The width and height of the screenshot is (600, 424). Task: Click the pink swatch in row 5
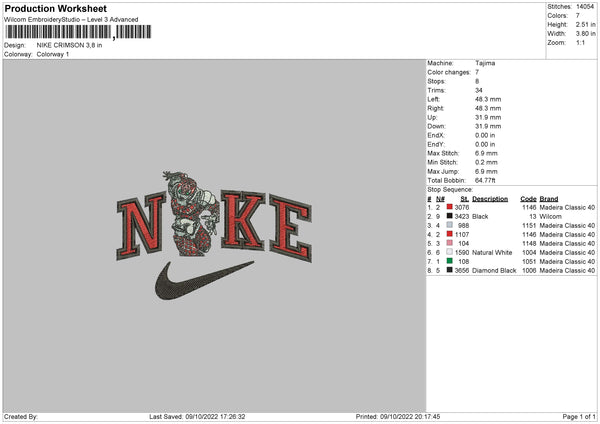[x=450, y=243]
